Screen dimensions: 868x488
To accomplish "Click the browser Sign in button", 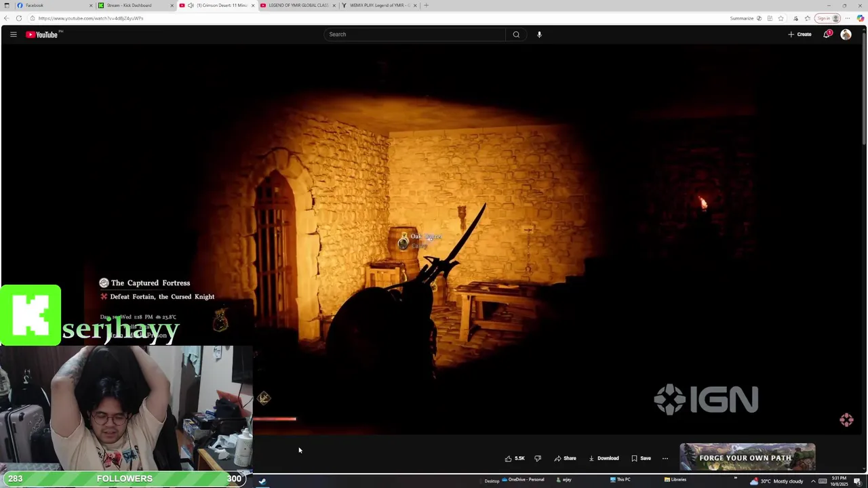I will (828, 18).
